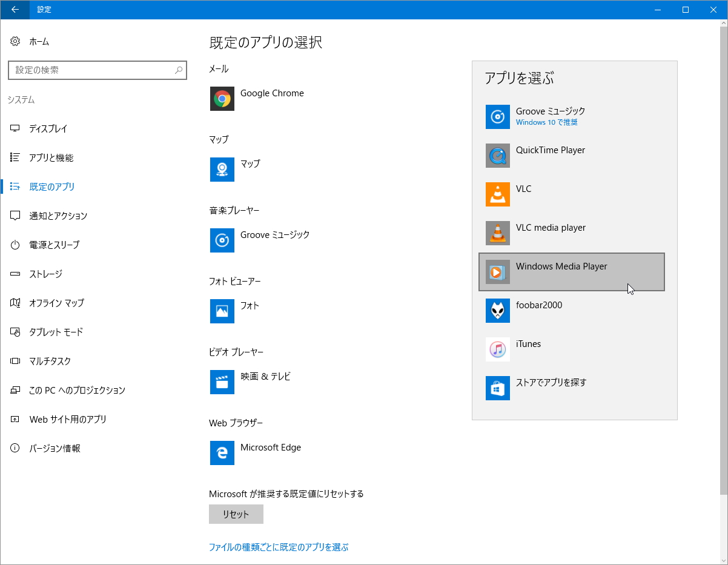Click the Photos app icon
The image size is (728, 565).
tap(222, 311)
